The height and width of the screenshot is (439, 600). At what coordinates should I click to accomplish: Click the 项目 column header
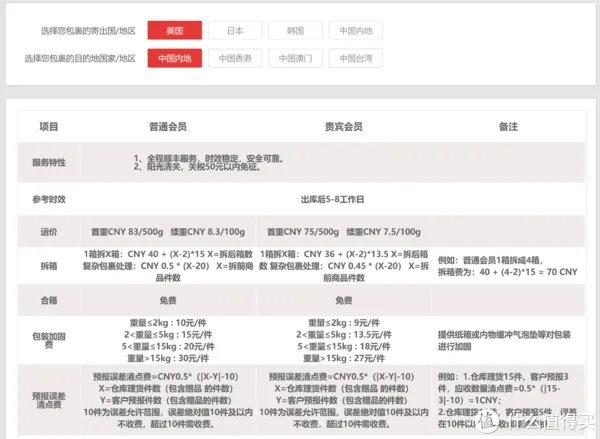tap(49, 127)
